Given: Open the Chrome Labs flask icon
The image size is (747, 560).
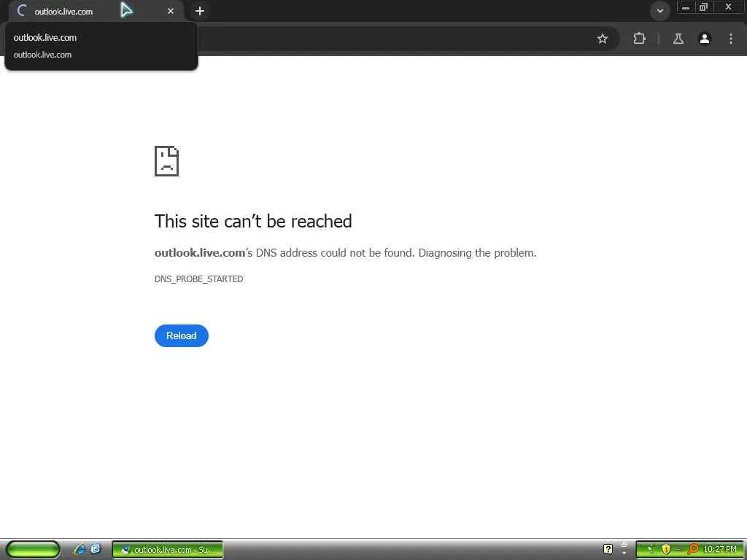Looking at the screenshot, I should click(678, 39).
